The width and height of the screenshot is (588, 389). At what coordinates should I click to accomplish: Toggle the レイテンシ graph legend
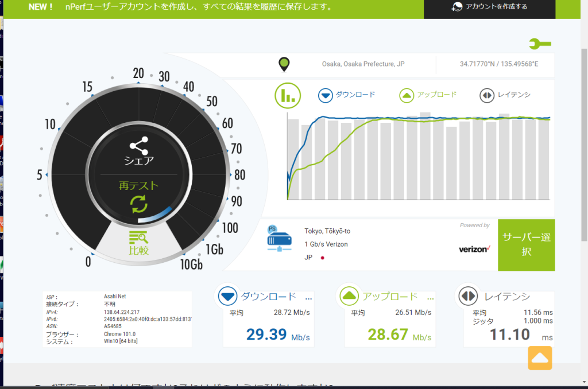(x=505, y=95)
